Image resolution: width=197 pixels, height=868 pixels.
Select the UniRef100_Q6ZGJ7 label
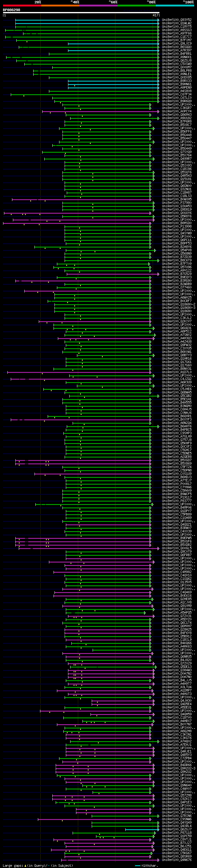tap(177, 829)
